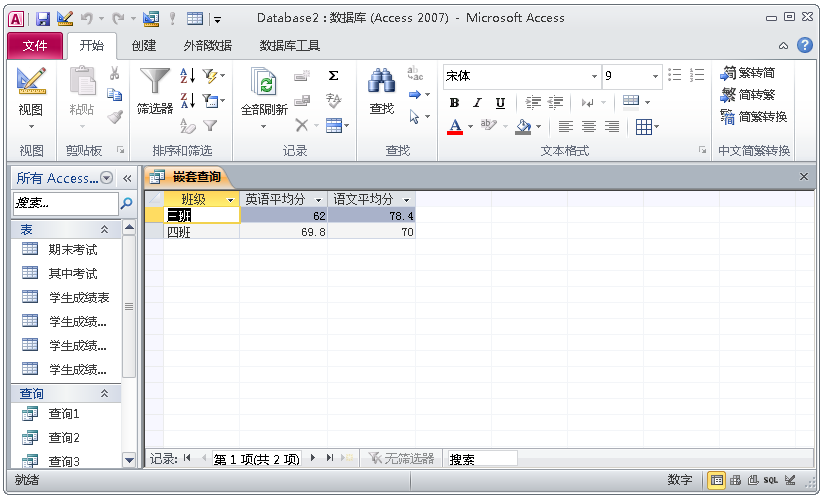
Task: Click the bullets list icon
Action: click(x=674, y=75)
